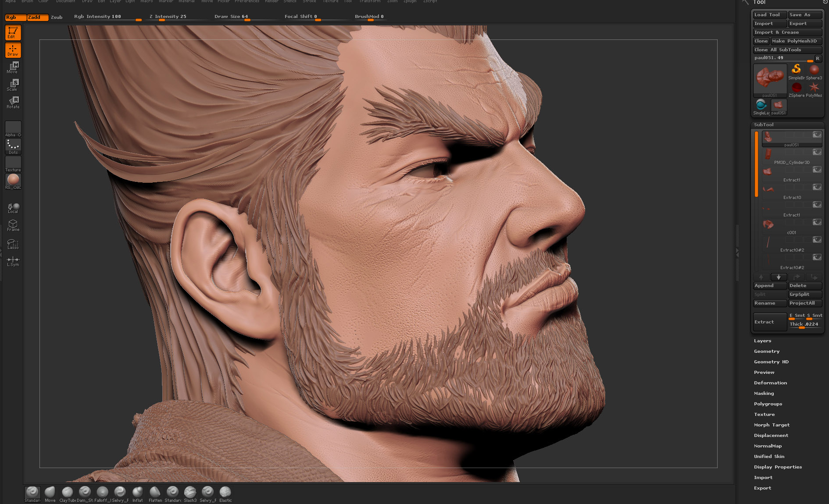
Task: Select the Sphere3D tool icon
Action: pyautogui.click(x=814, y=72)
